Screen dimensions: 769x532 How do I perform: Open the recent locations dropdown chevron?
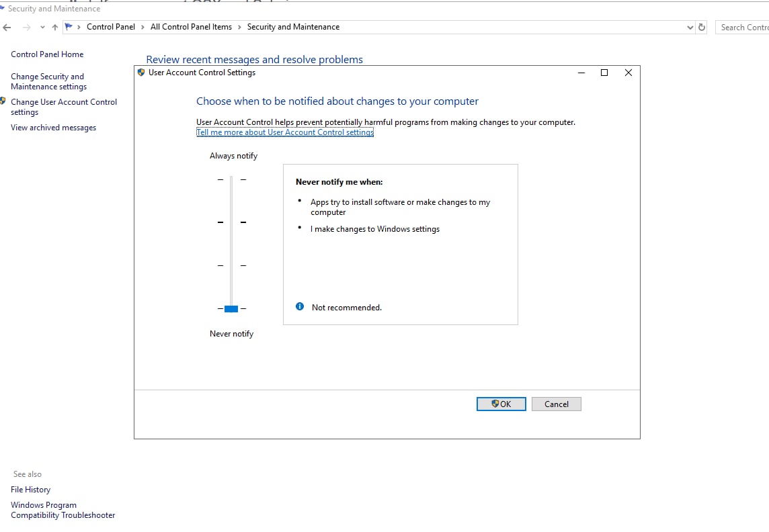point(42,28)
